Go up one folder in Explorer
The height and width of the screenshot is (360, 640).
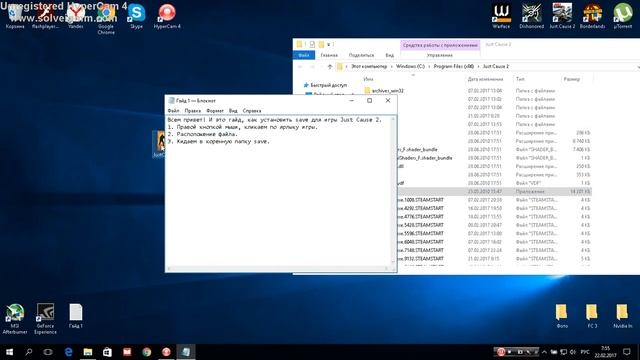coord(330,67)
